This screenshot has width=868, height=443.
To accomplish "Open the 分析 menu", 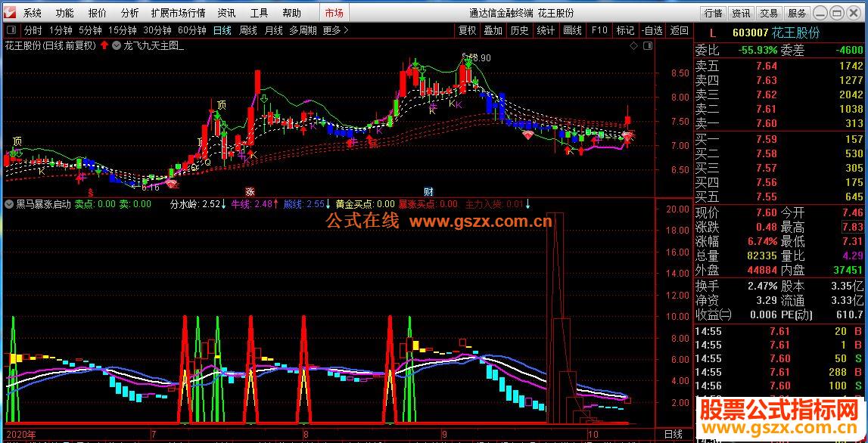I will point(130,14).
